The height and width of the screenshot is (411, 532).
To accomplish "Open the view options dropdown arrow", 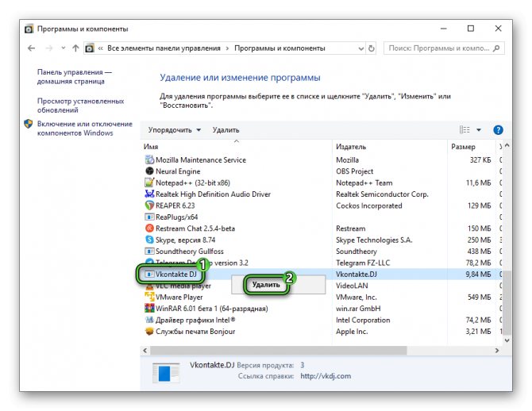I will [x=479, y=130].
